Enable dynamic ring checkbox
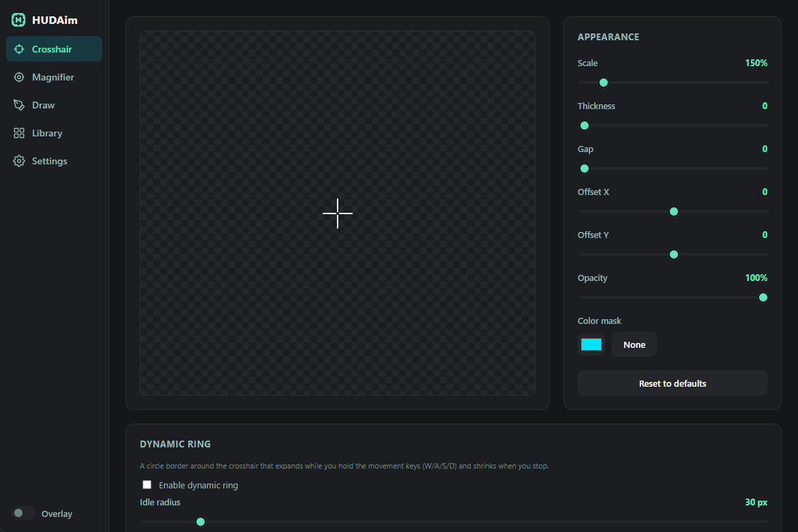The width and height of the screenshot is (798, 532). pyautogui.click(x=147, y=485)
